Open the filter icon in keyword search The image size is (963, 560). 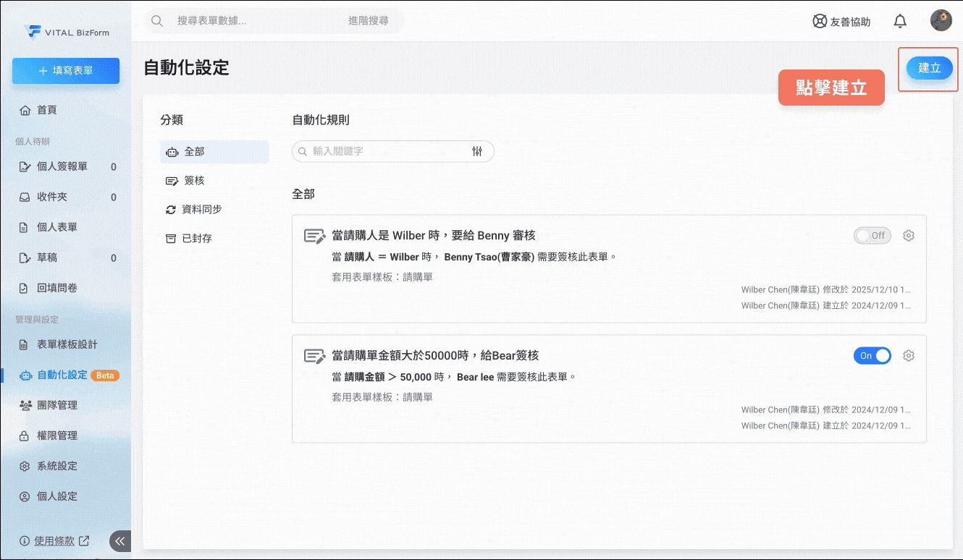click(x=478, y=151)
